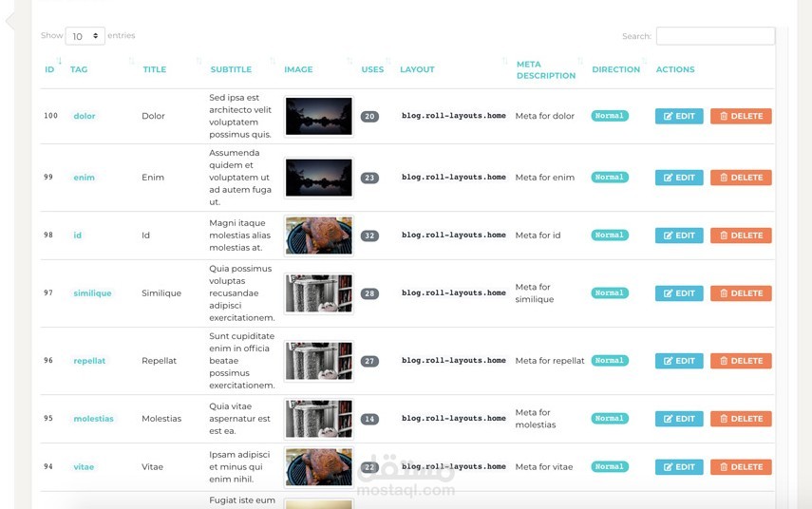Select the title cell 'Molestias'
The height and width of the screenshot is (509, 812).
tap(161, 419)
